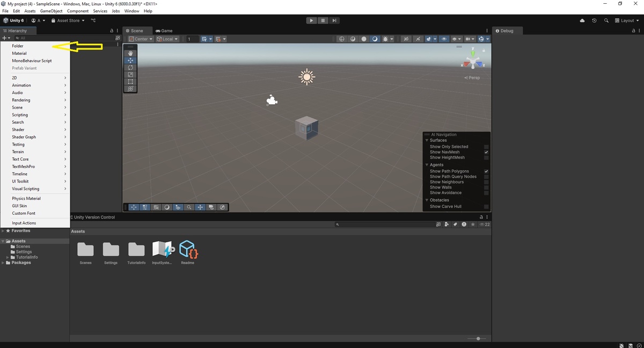Image resolution: width=644 pixels, height=348 pixels.
Task: Adjust the asset icon size slider
Action: click(x=477, y=338)
